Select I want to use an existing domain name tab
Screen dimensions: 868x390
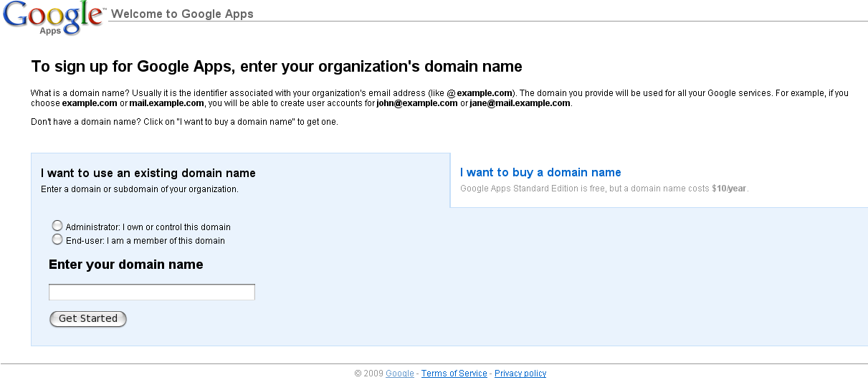[148, 173]
